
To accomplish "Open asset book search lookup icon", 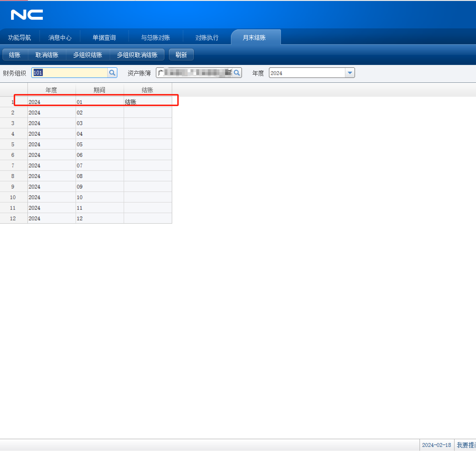I will point(237,73).
